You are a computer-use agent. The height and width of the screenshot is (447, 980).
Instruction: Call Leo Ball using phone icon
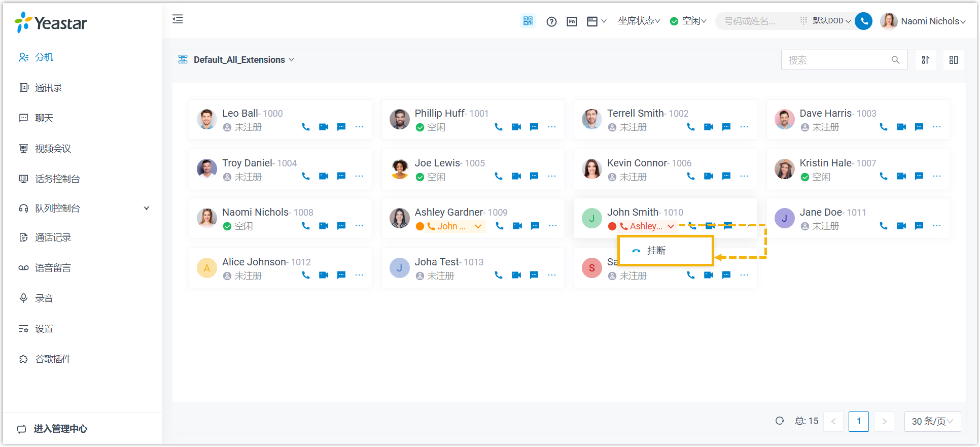(x=306, y=127)
